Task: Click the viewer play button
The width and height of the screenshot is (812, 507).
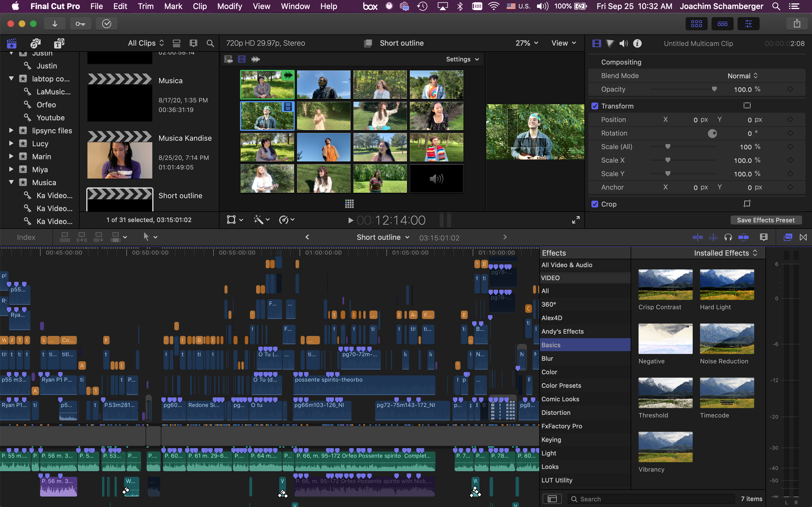Action: click(351, 220)
